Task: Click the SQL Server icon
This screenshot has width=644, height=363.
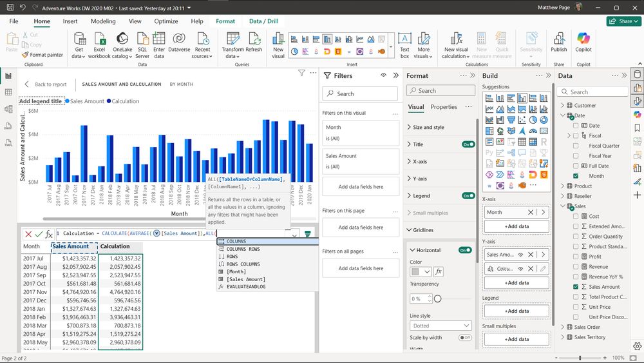Action: 142,39
